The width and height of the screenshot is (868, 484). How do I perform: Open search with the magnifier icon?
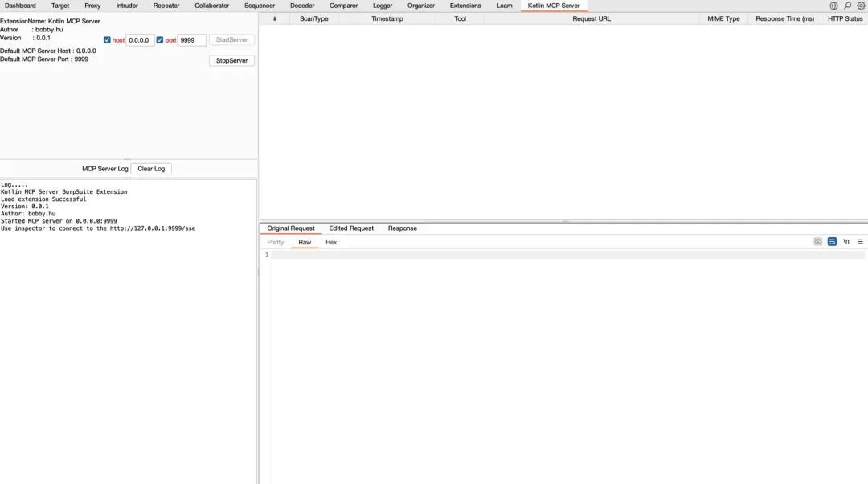coord(847,6)
